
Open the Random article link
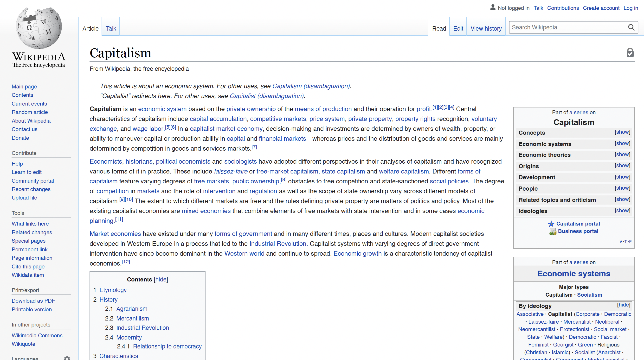[30, 112]
